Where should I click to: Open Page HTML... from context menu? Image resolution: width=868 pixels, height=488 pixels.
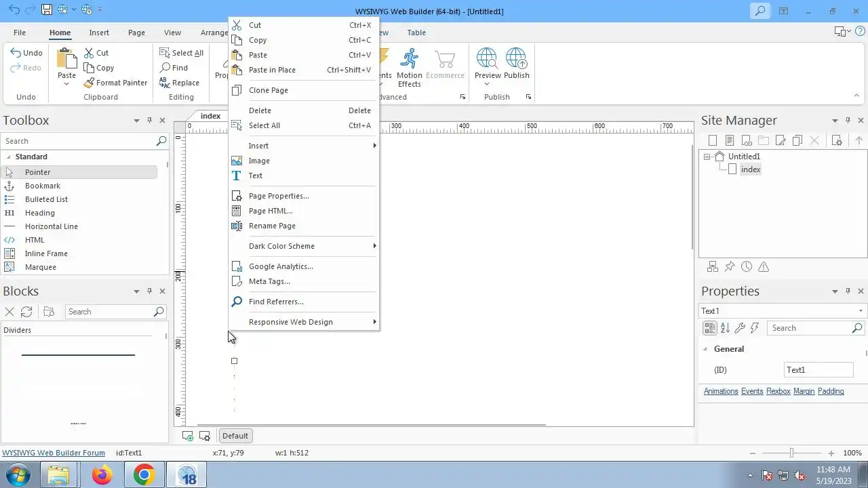304,211
